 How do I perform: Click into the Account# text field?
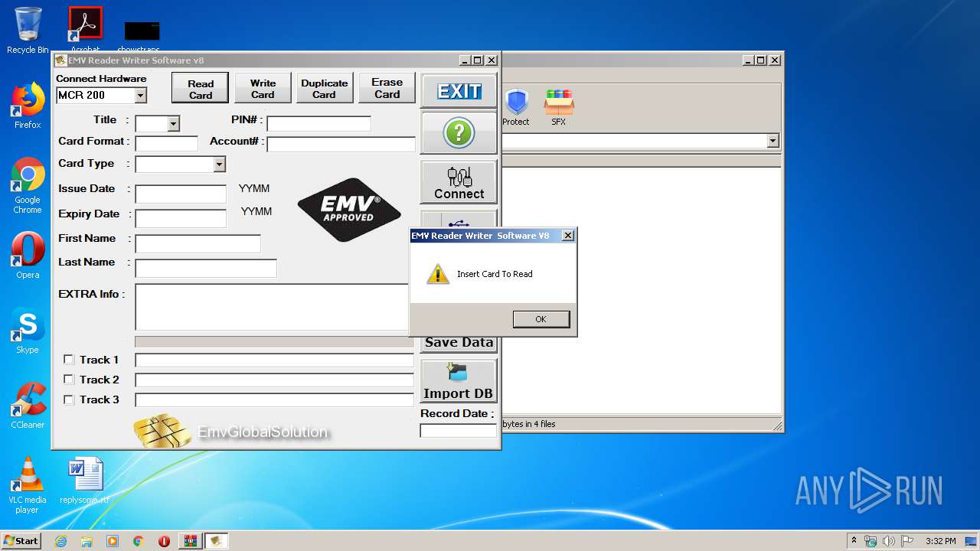pyautogui.click(x=341, y=145)
